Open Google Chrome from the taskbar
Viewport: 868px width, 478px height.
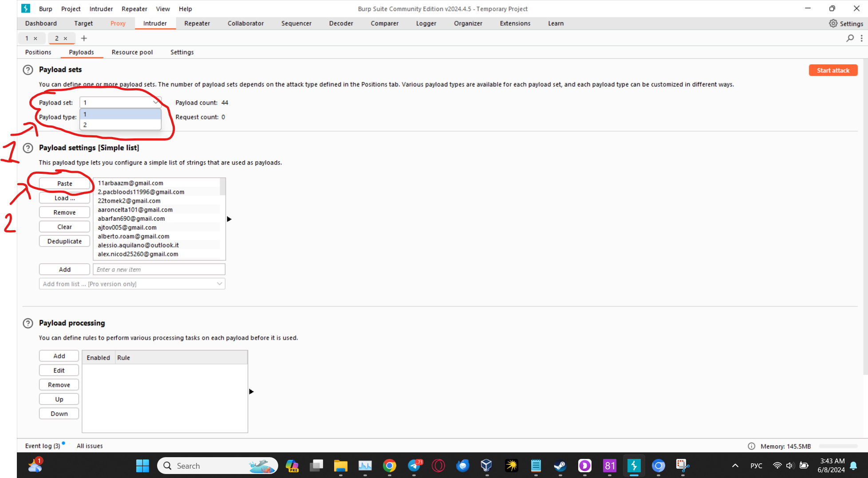[x=390, y=466]
